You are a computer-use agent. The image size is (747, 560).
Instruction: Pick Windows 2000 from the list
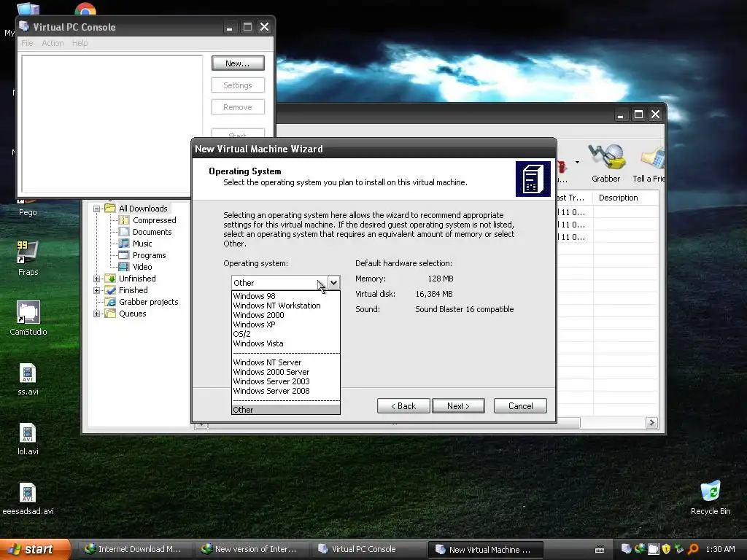(x=258, y=315)
